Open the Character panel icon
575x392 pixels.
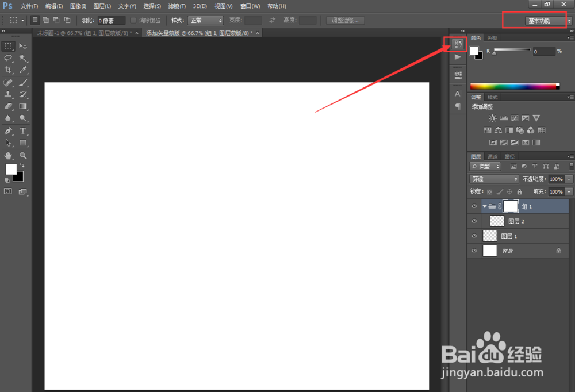tap(458, 94)
